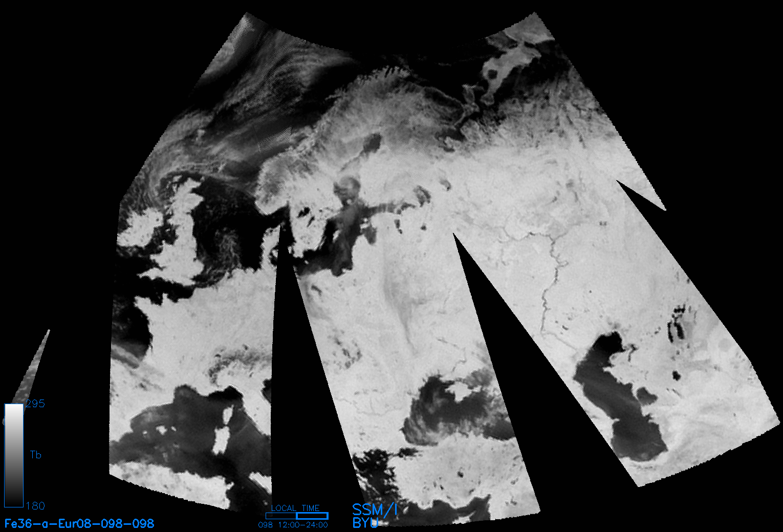The image size is (783, 532).
Task: Click the grayscale Tb color scale bar
Action: pos(14,455)
